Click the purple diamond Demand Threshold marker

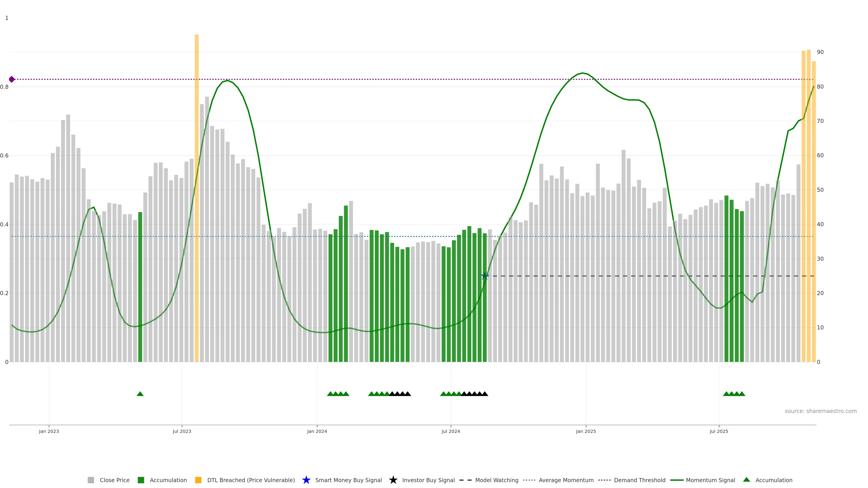click(x=12, y=80)
